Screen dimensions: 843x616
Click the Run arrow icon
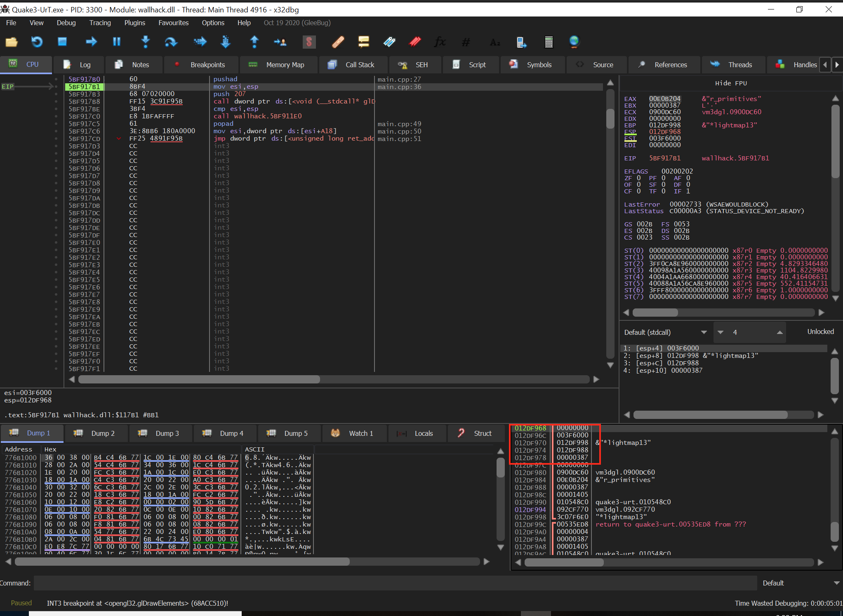[91, 42]
